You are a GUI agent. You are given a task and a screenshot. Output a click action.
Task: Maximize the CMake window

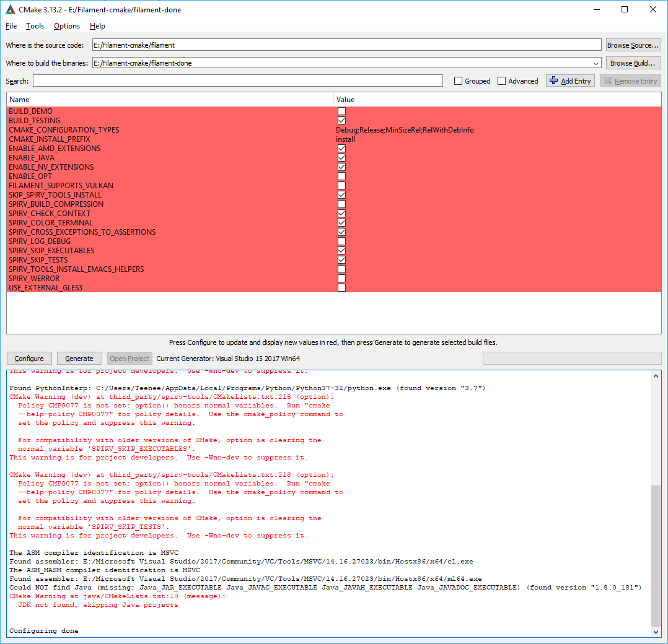coord(625,9)
